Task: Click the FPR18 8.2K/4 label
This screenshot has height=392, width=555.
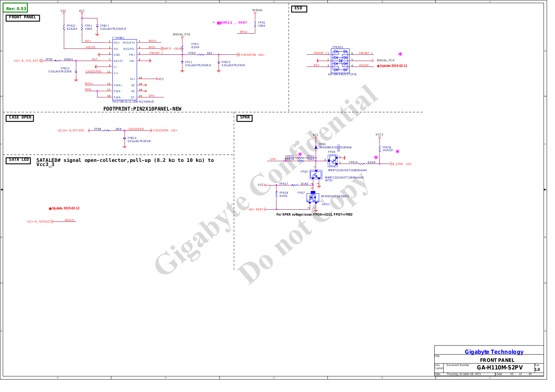Action: coord(284,194)
